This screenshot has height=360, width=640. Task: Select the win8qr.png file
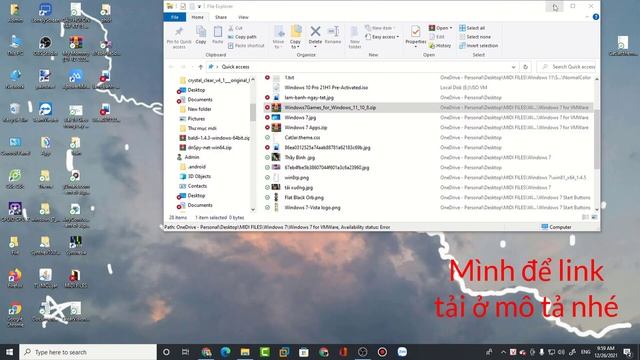(428, 178)
